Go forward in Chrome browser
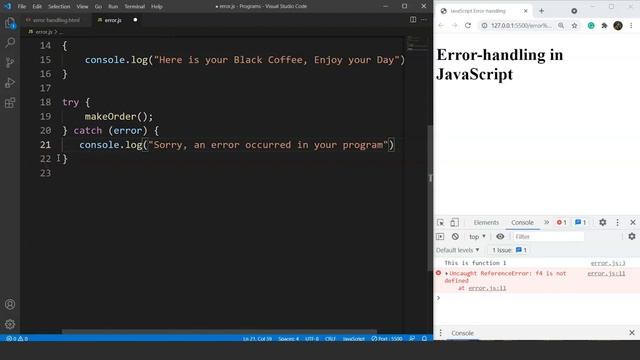Viewport: 640px width, 360px height. click(x=454, y=25)
